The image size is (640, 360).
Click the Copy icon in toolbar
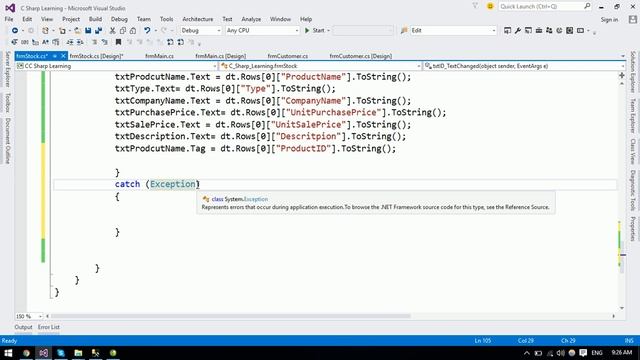tap(122, 31)
